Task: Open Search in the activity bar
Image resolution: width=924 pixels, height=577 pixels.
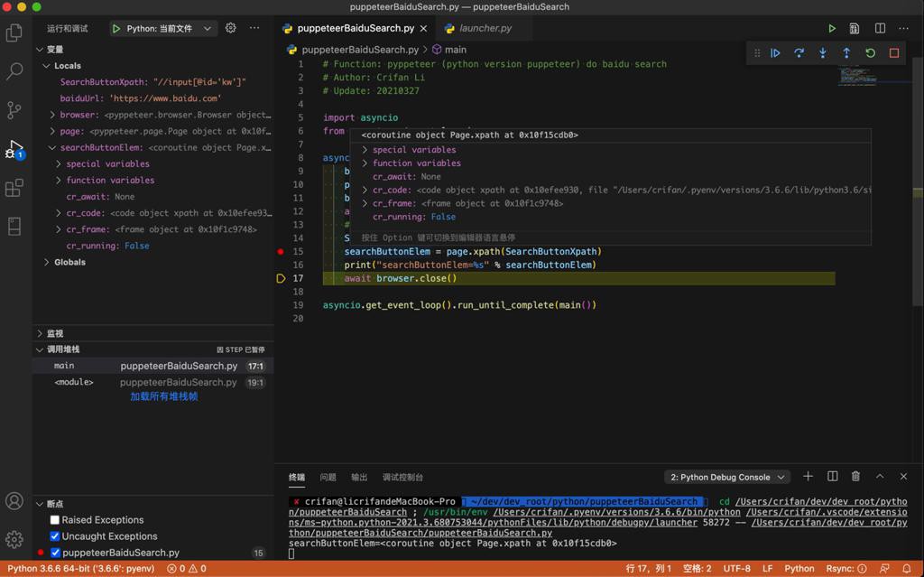Action: (14, 70)
